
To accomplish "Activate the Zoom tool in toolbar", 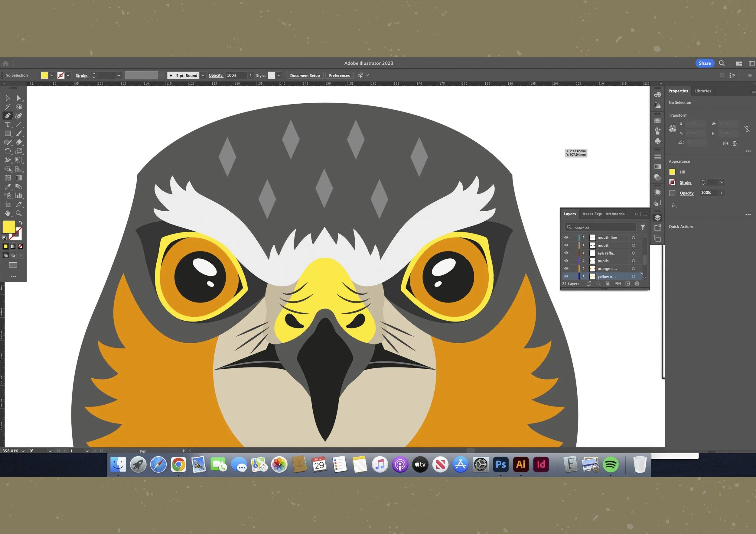I will pos(19,214).
